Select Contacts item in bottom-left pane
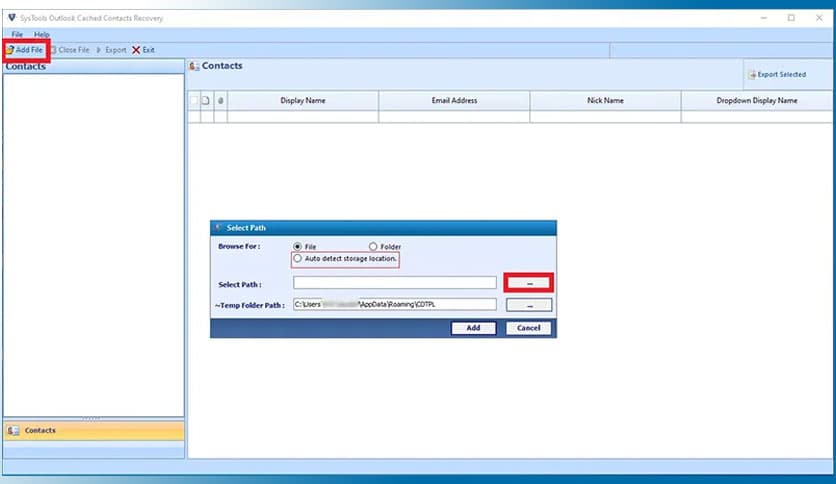 (x=94, y=430)
